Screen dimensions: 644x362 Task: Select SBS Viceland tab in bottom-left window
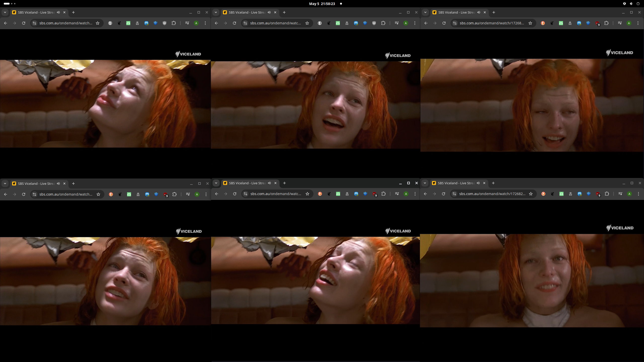coord(39,184)
